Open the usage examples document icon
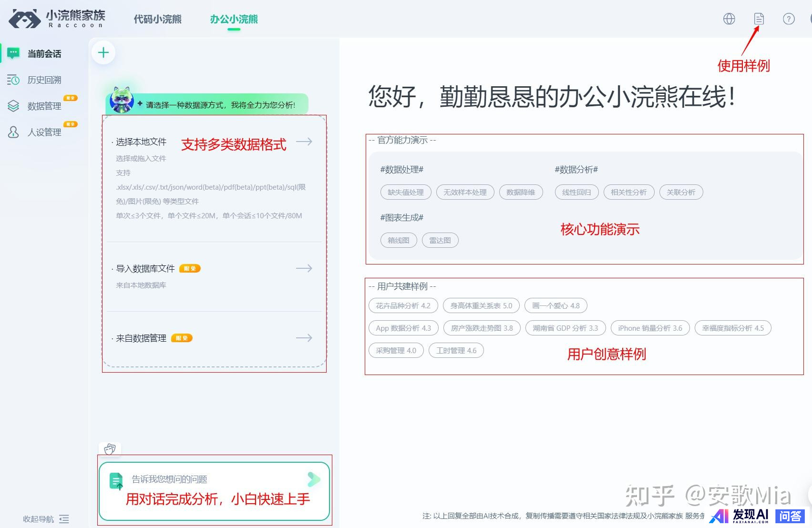Viewport: 812px width, 528px height. (759, 19)
